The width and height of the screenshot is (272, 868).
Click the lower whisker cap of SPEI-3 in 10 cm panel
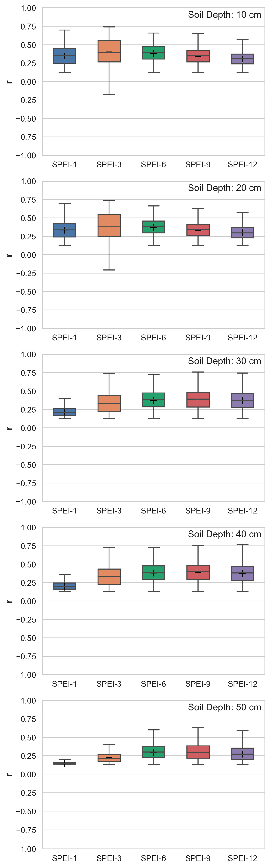pos(109,94)
